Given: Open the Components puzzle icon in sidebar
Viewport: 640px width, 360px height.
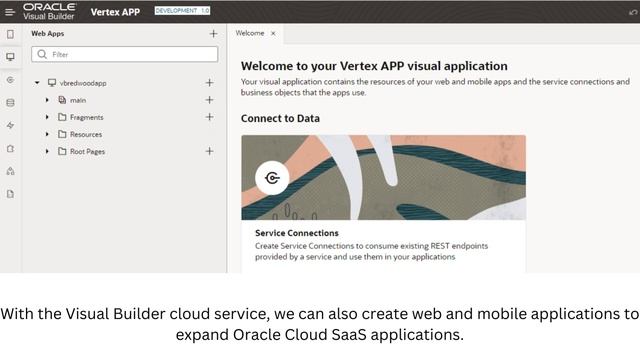Looking at the screenshot, I should tap(10, 149).
